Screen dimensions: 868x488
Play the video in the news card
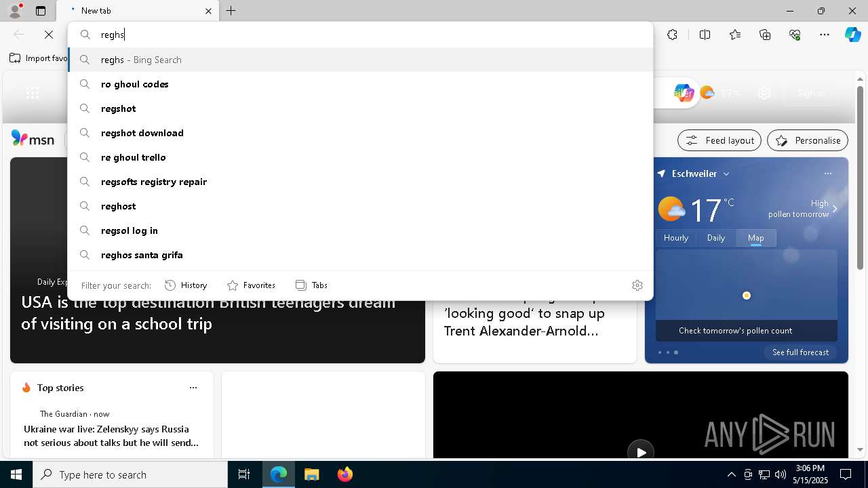[x=641, y=452]
